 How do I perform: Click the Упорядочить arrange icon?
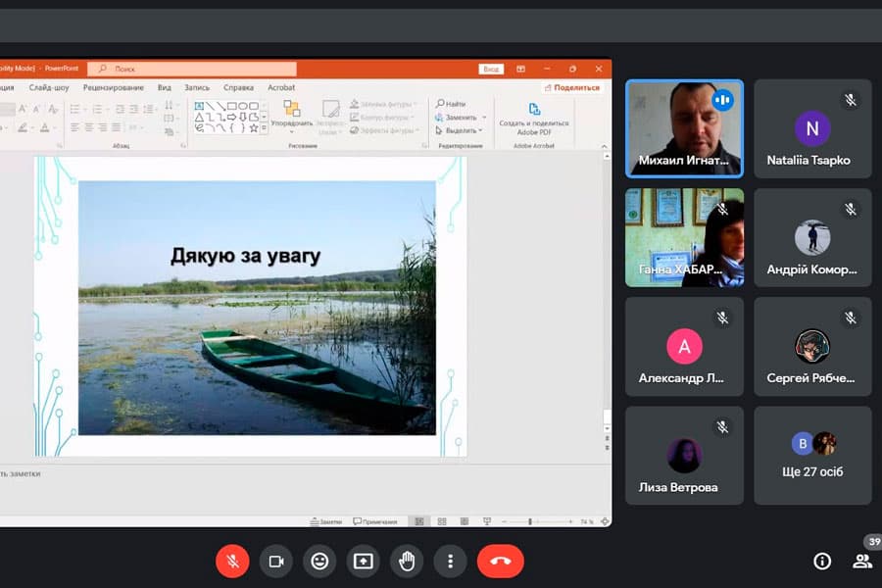tap(291, 109)
